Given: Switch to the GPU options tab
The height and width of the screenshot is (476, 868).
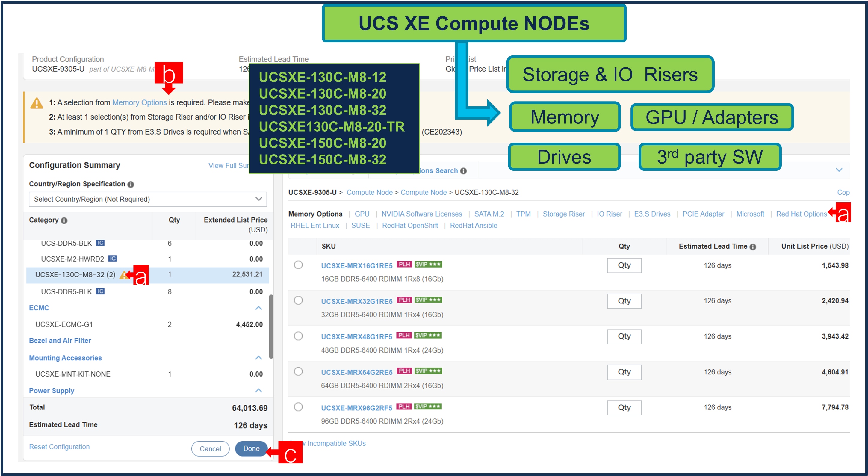Looking at the screenshot, I should click(x=362, y=214).
